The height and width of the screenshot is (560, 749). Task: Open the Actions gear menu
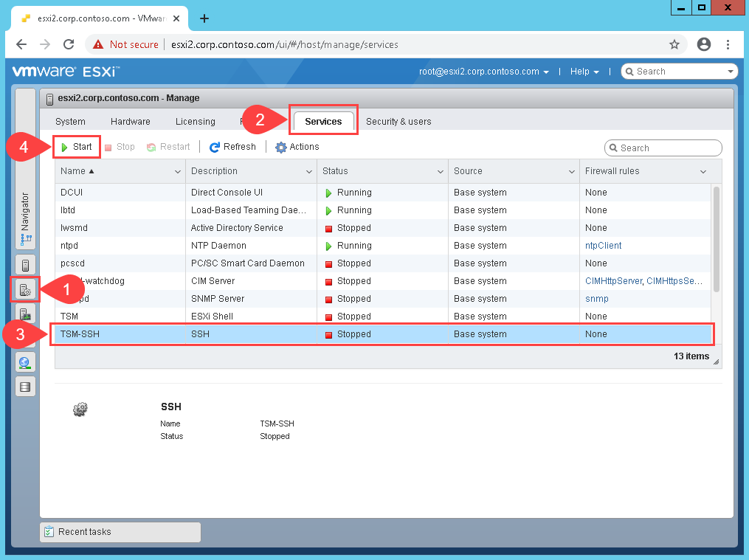297,147
